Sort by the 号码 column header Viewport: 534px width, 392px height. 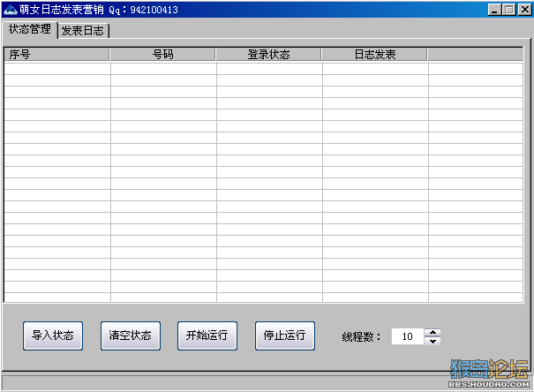point(162,55)
